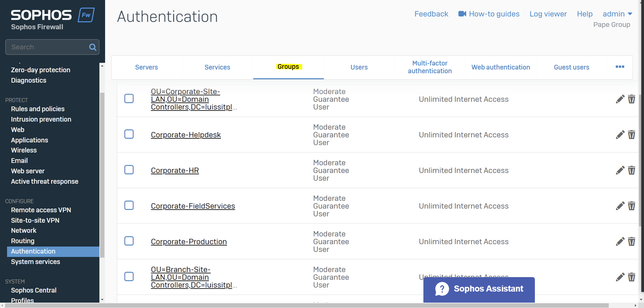The height and width of the screenshot is (308, 644).
Task: Go to the Web authentication tab
Action: pos(501,67)
